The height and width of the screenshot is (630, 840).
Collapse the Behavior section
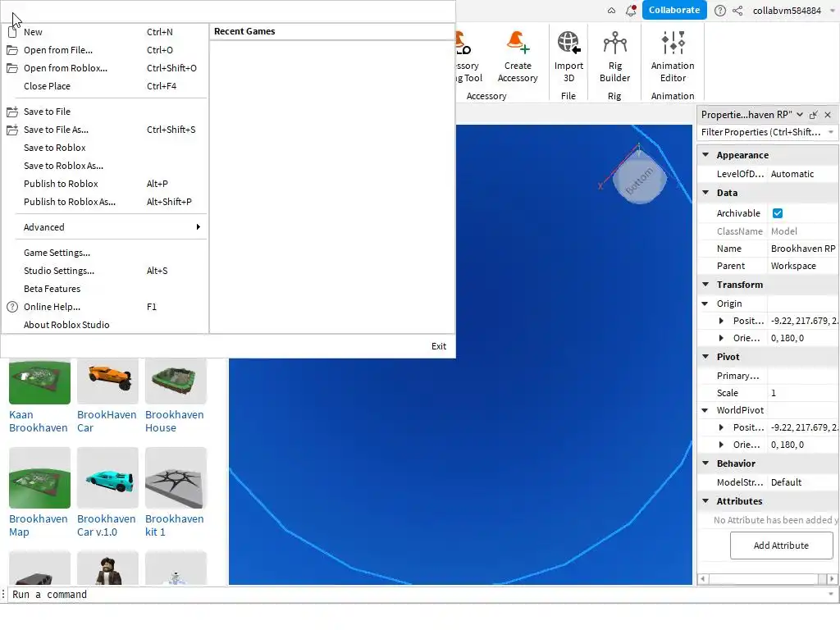705,463
